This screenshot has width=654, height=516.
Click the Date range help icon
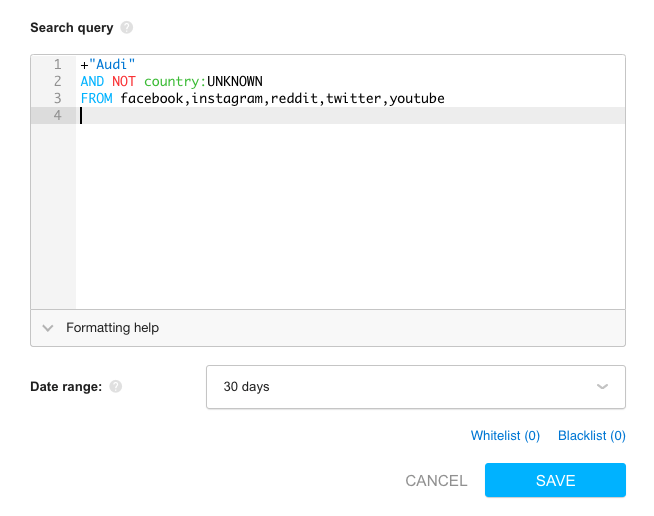(x=116, y=387)
